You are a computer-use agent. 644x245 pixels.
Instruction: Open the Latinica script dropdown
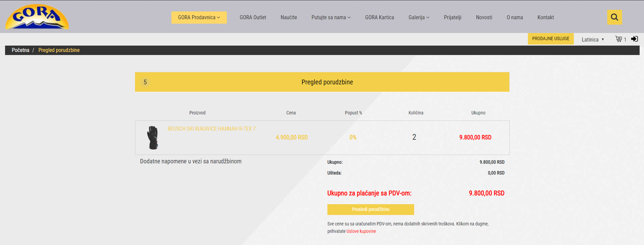coord(593,39)
